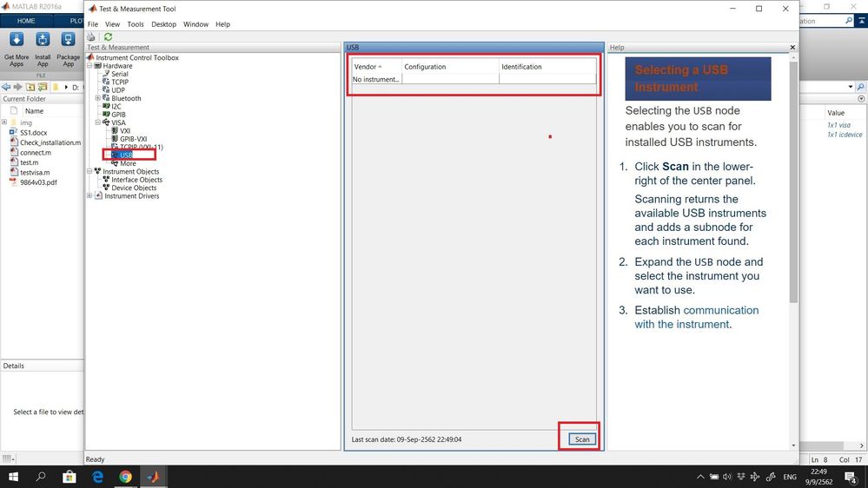The width and height of the screenshot is (868, 488).
Task: Click the Configuration column header
Action: (450, 66)
